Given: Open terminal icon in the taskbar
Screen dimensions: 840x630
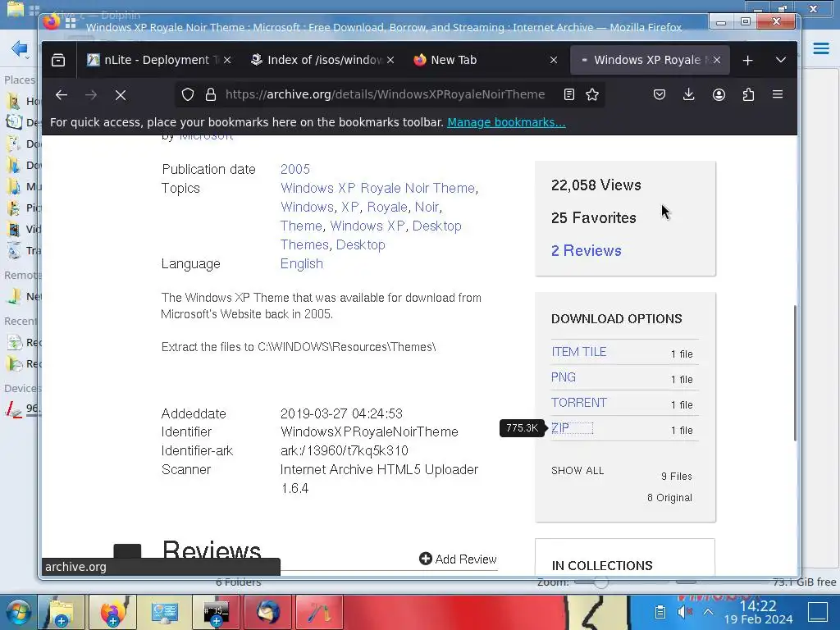Looking at the screenshot, I should (x=216, y=612).
